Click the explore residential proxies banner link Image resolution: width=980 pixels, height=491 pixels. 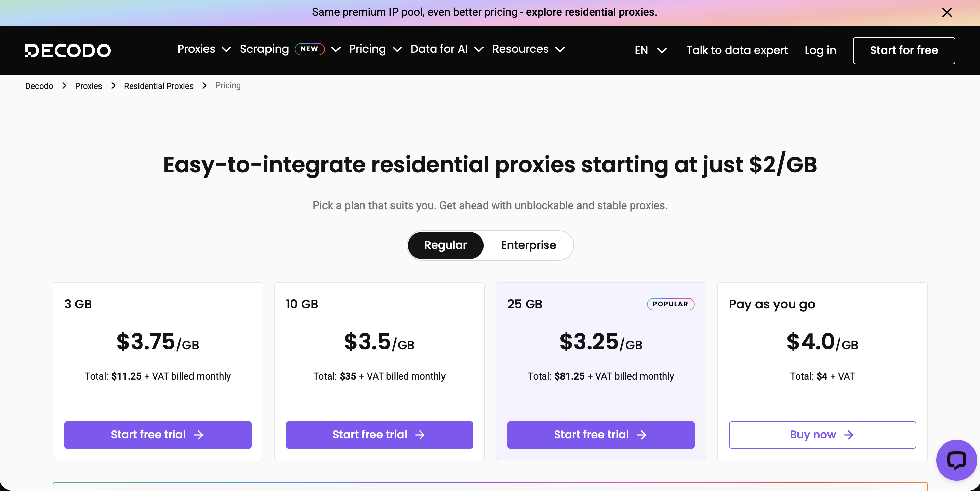click(x=590, y=12)
